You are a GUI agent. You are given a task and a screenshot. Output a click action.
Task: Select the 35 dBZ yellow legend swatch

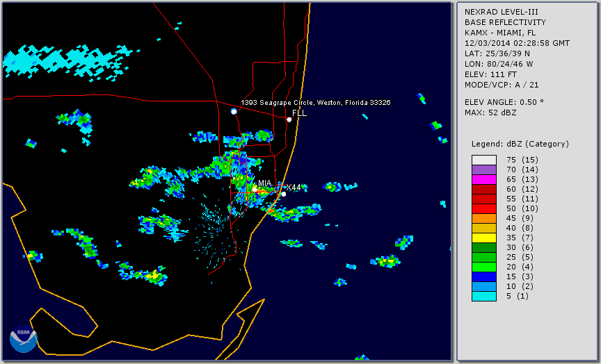pyautogui.click(x=484, y=238)
